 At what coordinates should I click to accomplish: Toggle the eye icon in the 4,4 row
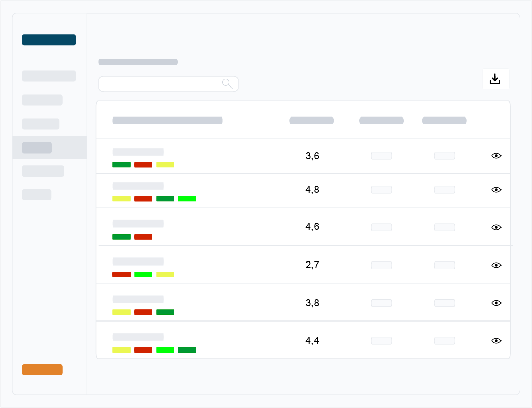click(496, 341)
